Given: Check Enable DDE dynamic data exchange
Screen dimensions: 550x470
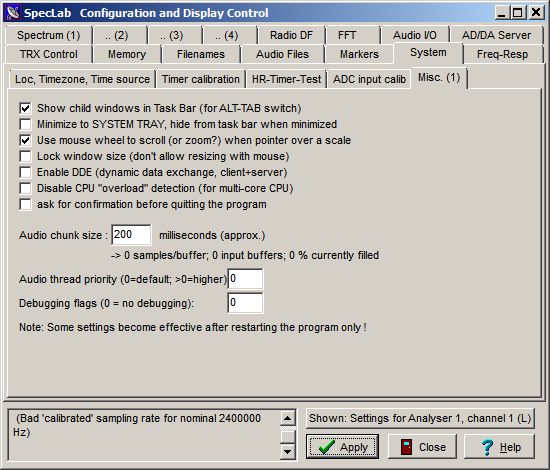Looking at the screenshot, I should click(x=25, y=172).
